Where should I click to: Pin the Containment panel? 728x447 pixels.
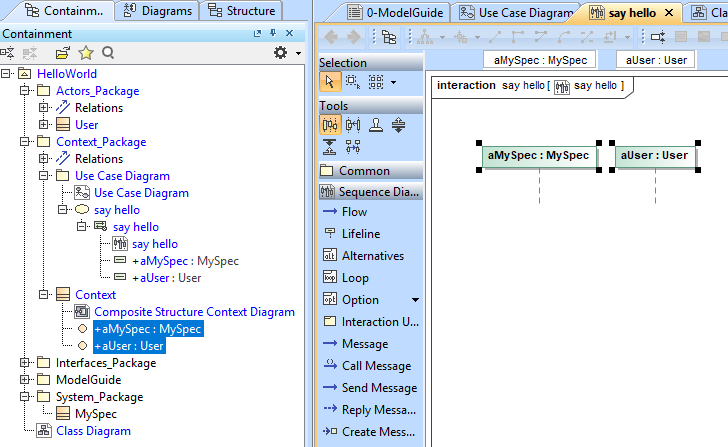[273, 33]
